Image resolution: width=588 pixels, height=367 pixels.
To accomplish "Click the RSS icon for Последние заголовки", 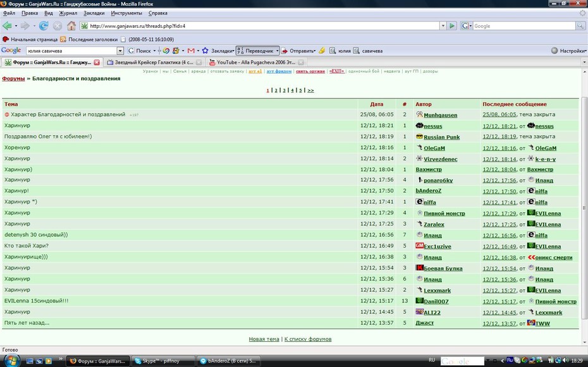I will (x=63, y=39).
